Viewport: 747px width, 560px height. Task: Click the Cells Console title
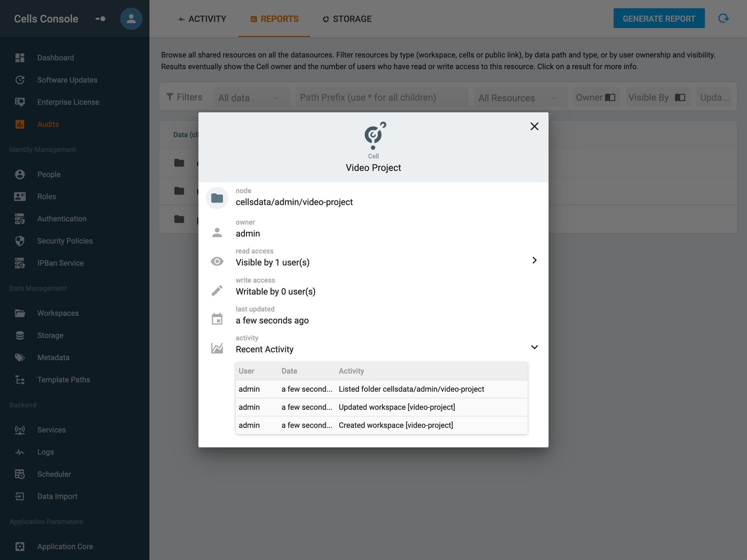pos(46,19)
